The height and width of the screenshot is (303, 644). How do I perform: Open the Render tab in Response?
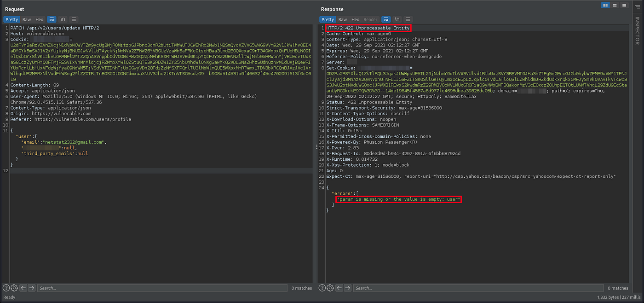point(370,19)
